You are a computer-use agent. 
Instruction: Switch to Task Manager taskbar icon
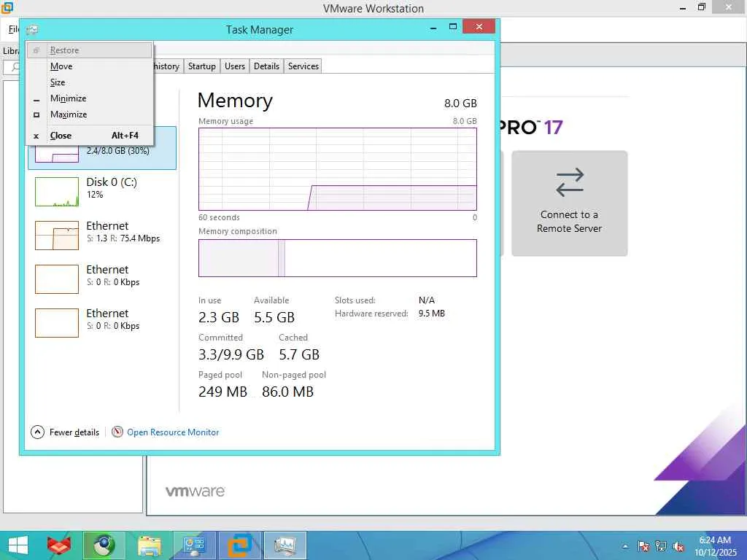(x=285, y=545)
